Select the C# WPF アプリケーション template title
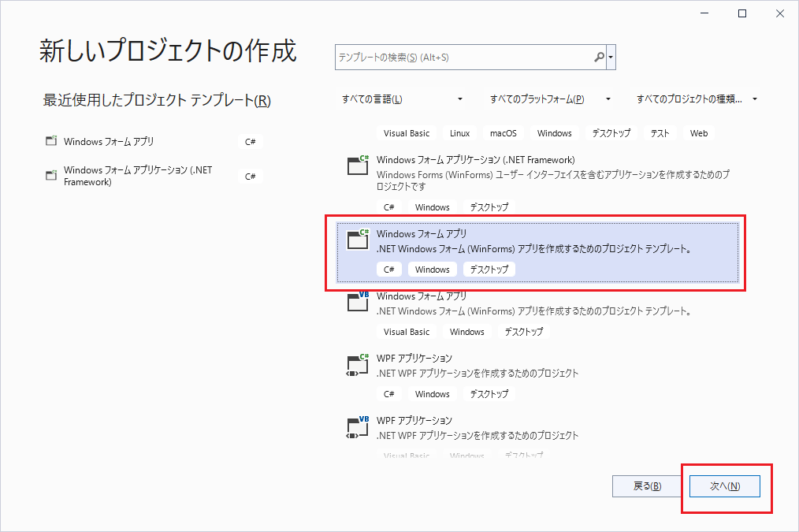The image size is (799, 532). tap(414, 359)
